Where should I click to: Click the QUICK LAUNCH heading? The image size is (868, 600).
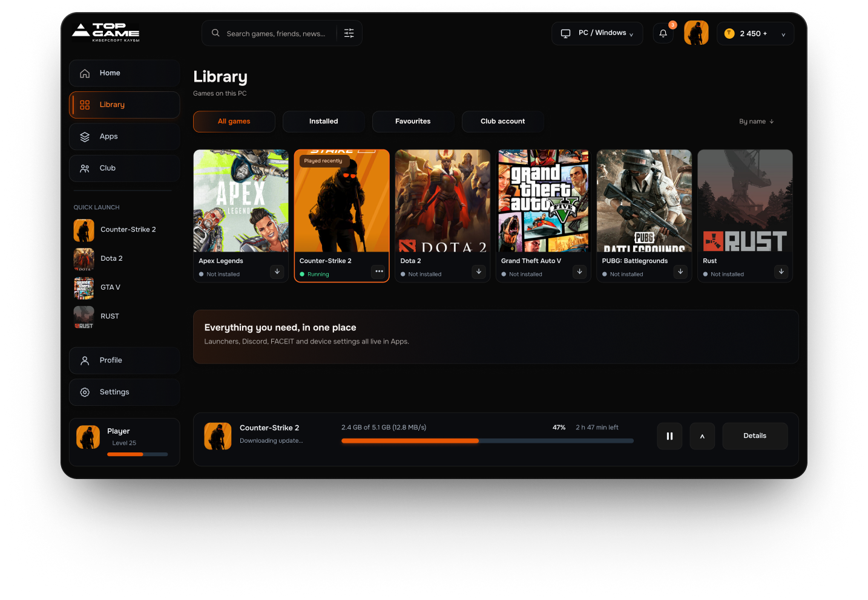tap(96, 207)
